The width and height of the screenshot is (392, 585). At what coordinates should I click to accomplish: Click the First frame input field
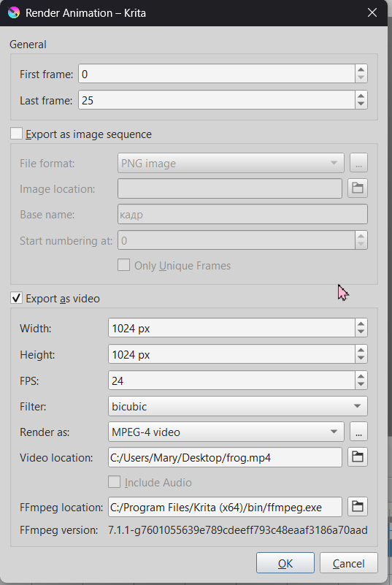tap(216, 74)
